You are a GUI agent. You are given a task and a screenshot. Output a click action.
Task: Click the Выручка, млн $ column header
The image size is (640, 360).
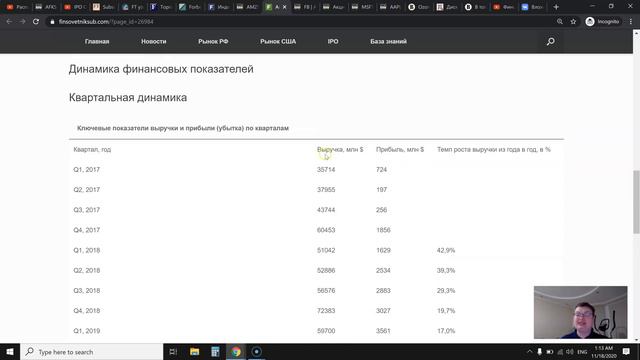click(340, 149)
